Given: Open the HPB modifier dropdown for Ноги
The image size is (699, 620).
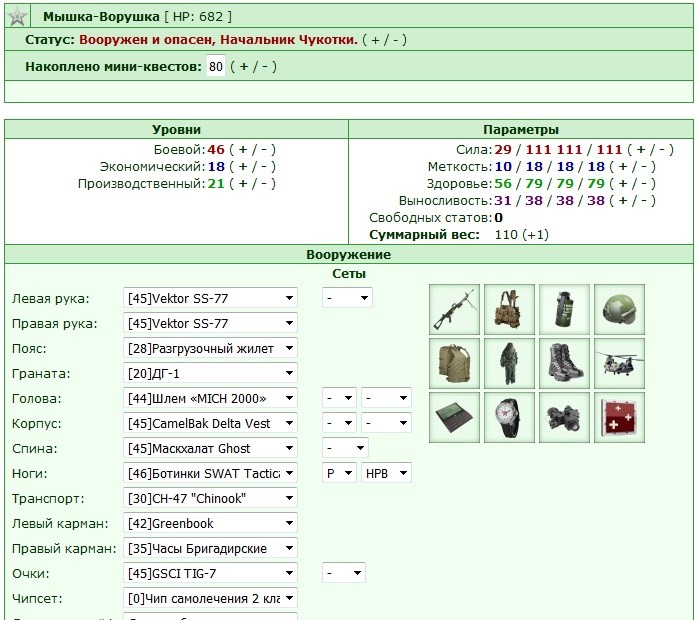Looking at the screenshot, I should [x=386, y=473].
